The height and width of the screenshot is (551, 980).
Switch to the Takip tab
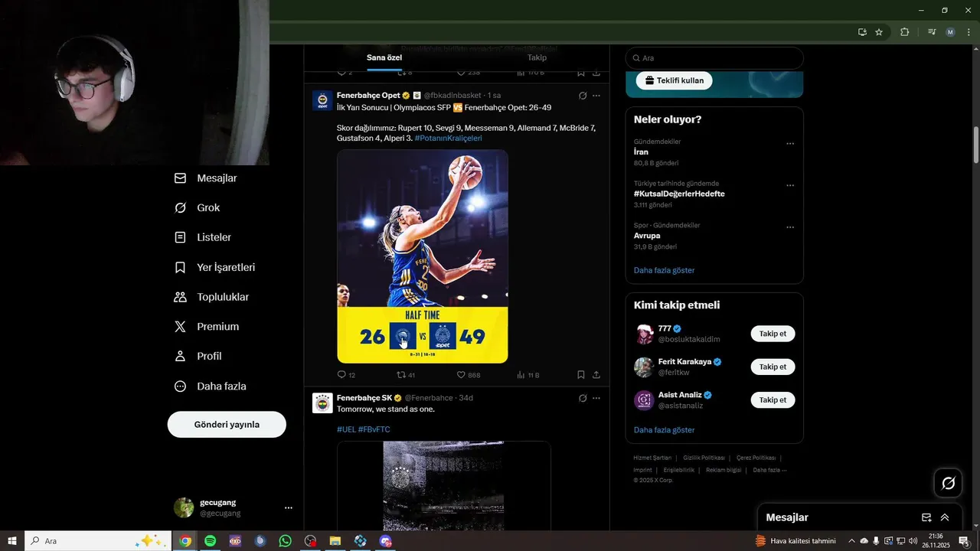pyautogui.click(x=537, y=57)
